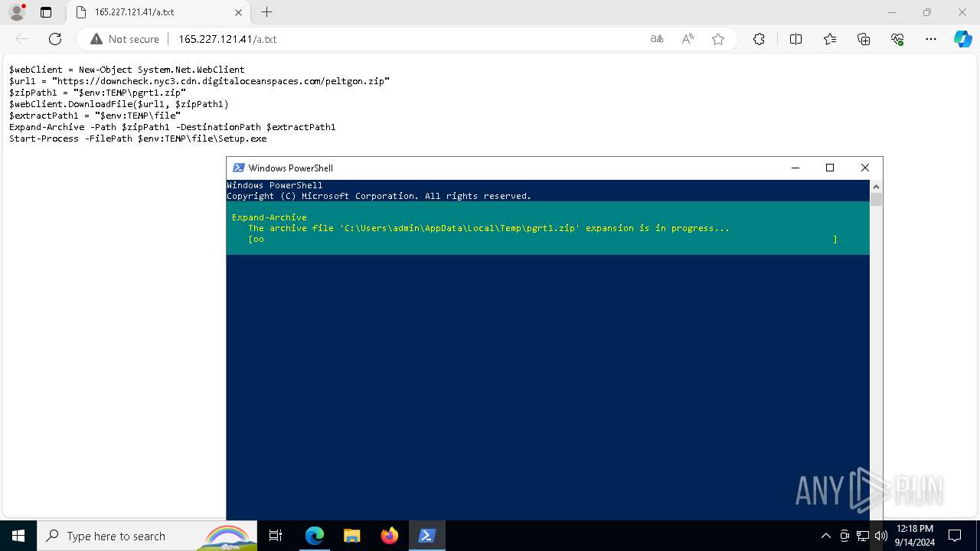Open the Windows Start menu

(x=18, y=536)
